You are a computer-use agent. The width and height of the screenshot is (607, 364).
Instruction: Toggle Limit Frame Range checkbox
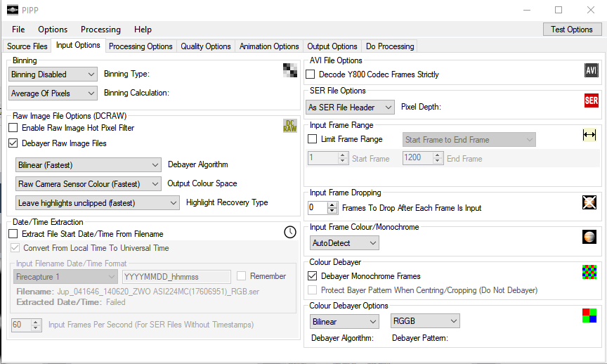tap(313, 139)
